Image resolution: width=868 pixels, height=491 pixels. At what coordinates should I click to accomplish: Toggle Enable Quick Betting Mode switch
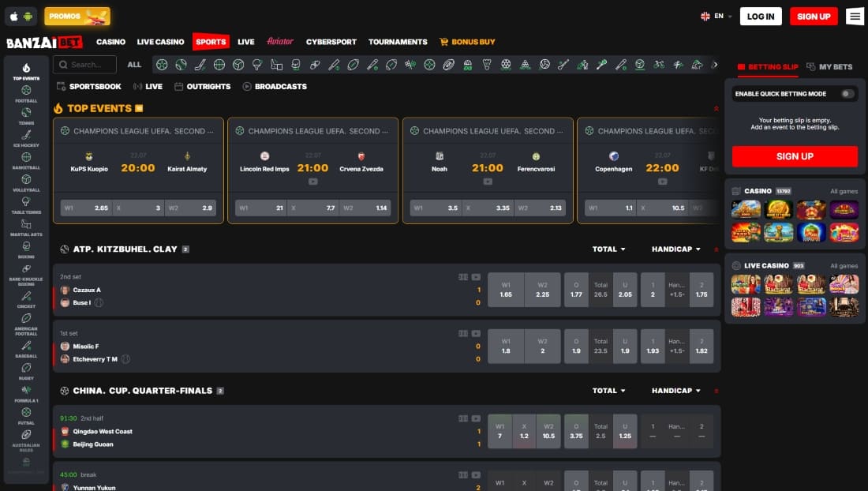click(x=847, y=94)
